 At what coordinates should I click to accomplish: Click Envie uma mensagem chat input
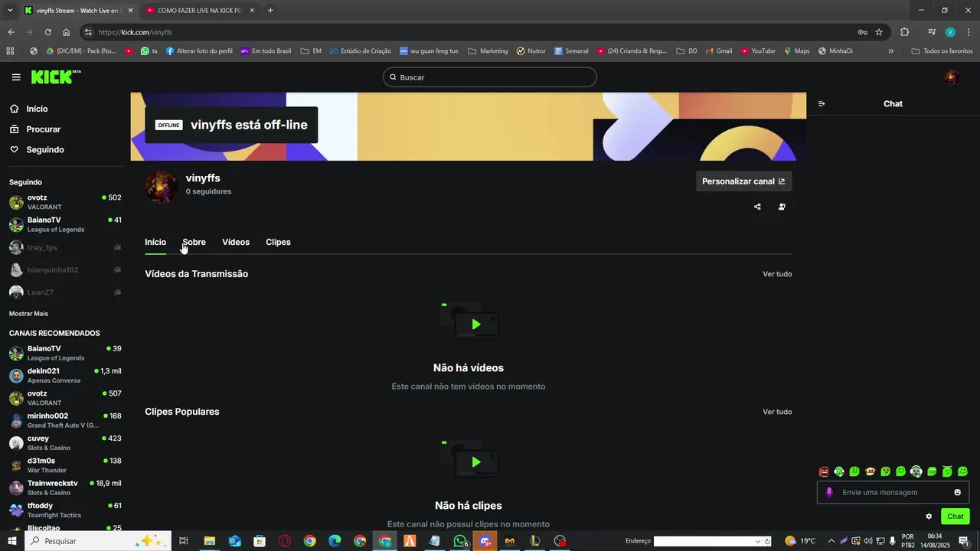click(893, 492)
